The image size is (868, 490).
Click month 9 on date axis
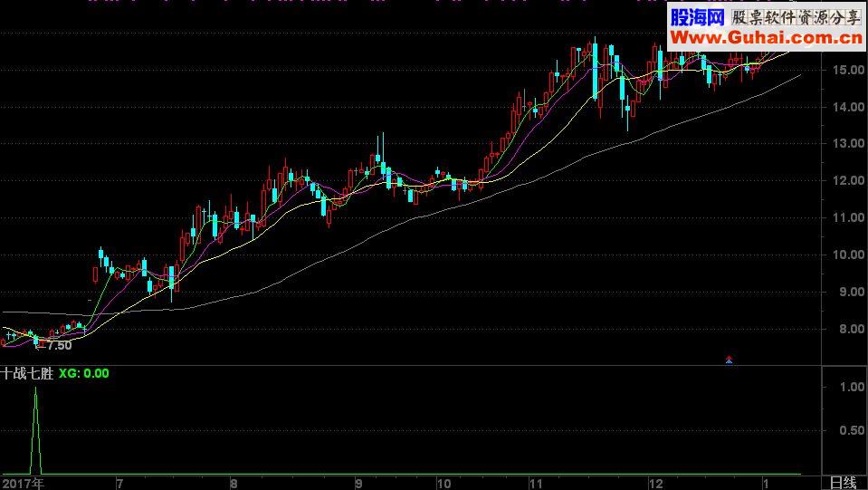(358, 484)
